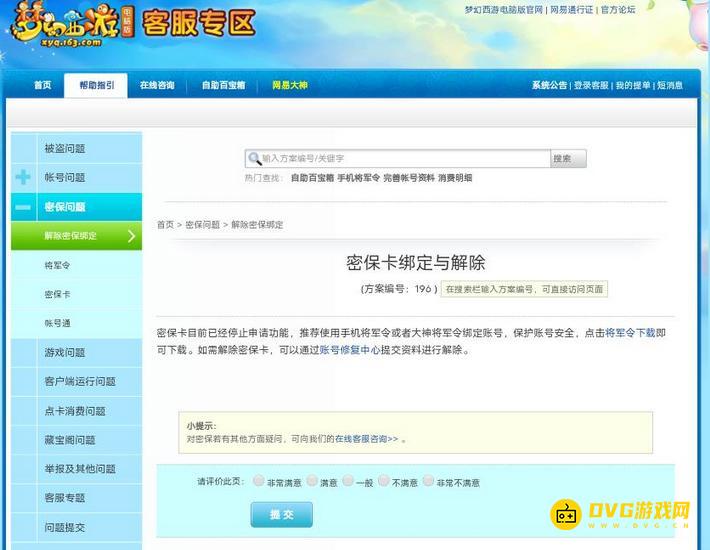Open 问题提交 sidebar category
This screenshot has width=710, height=550.
tap(77, 527)
